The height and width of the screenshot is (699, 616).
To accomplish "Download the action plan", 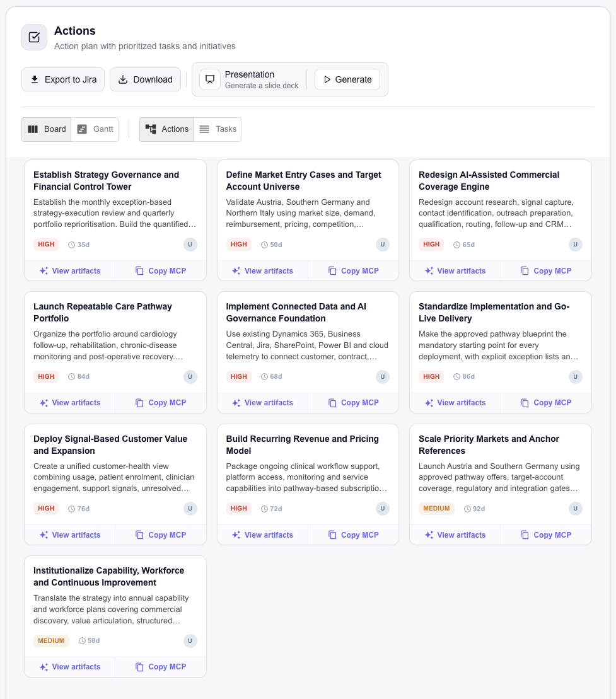I will click(145, 79).
